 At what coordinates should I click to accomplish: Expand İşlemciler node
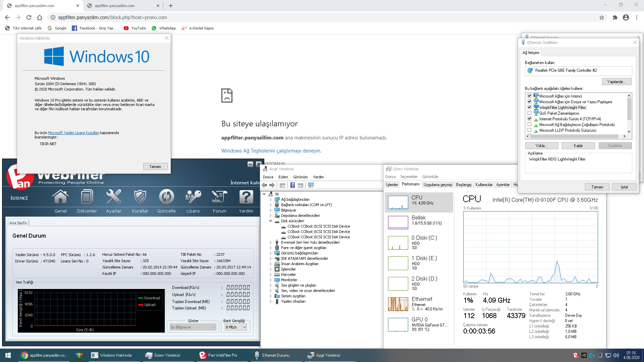point(270,269)
